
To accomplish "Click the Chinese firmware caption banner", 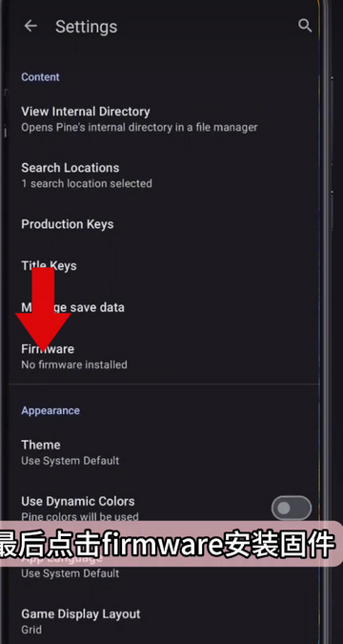I will click(171, 544).
